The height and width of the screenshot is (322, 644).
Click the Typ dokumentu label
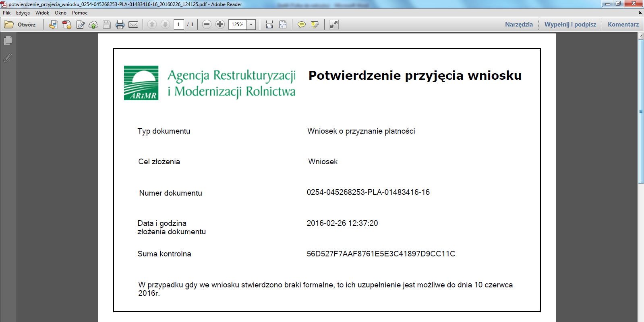pyautogui.click(x=164, y=131)
